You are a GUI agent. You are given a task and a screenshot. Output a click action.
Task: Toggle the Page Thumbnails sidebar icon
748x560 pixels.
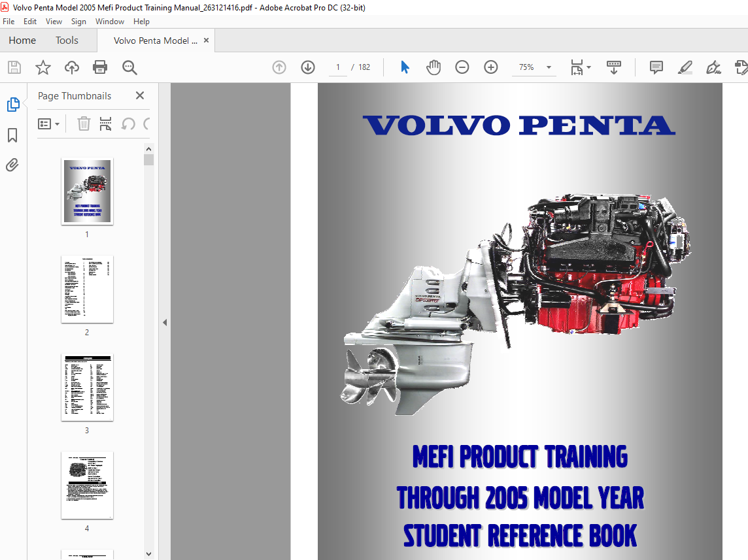[13, 105]
